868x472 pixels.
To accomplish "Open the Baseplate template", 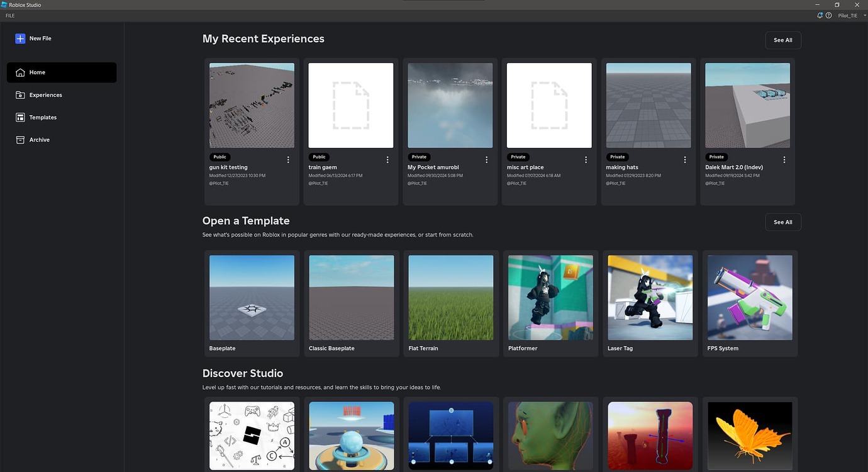I will pos(251,297).
